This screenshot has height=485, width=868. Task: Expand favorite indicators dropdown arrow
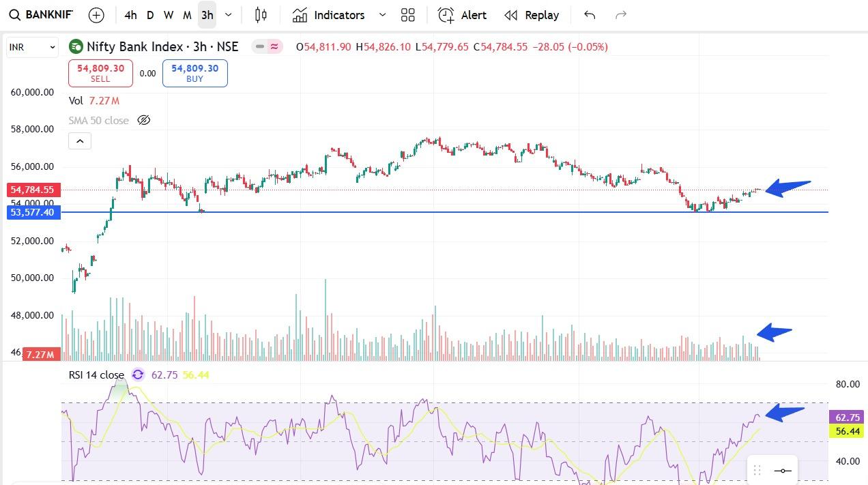pos(382,15)
